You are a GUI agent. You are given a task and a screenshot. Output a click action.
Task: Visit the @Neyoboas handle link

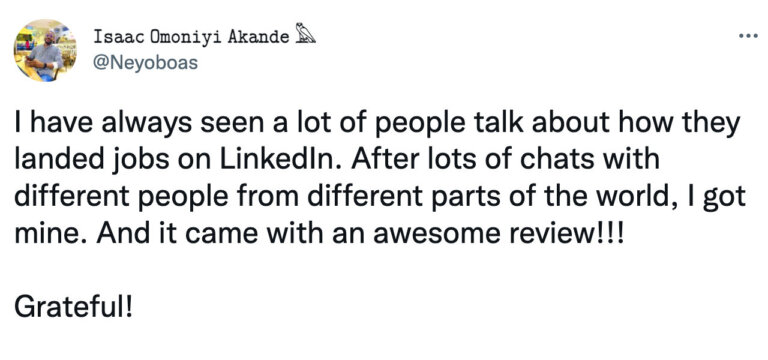point(145,63)
